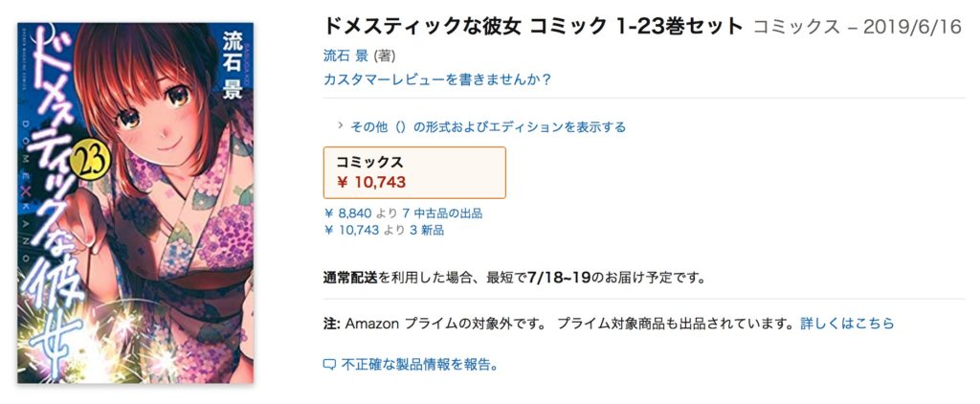Click その他の形式およびエディションを表示する link

pos(488,127)
